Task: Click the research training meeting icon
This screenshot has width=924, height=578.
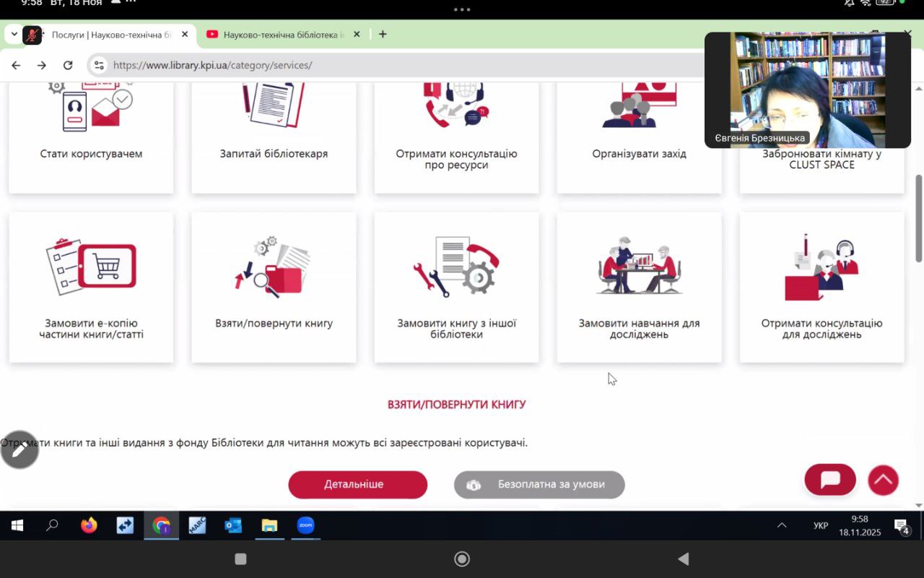Action: (639, 266)
